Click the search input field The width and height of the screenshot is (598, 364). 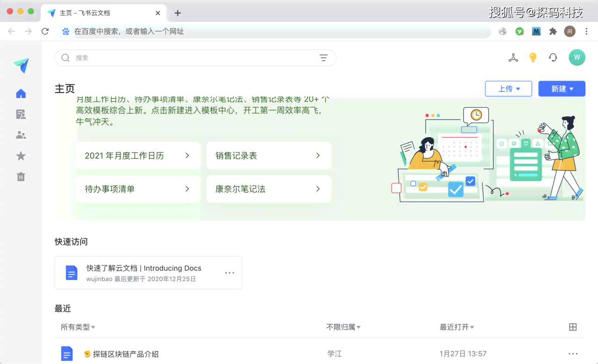tap(187, 57)
